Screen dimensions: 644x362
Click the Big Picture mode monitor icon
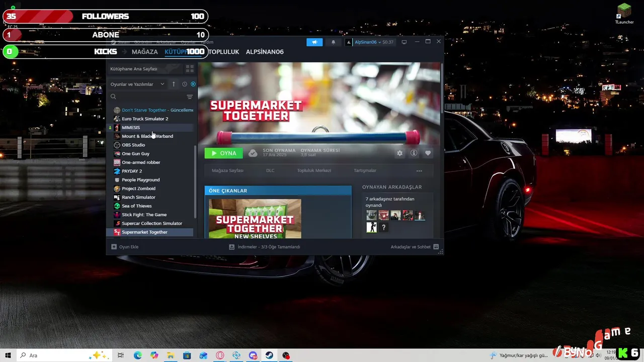404,42
